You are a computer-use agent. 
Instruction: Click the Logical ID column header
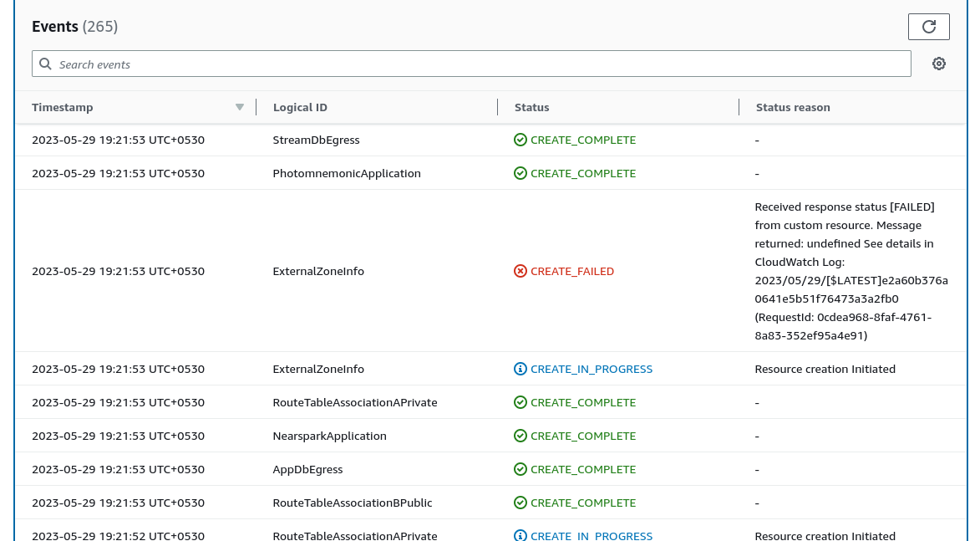(300, 107)
